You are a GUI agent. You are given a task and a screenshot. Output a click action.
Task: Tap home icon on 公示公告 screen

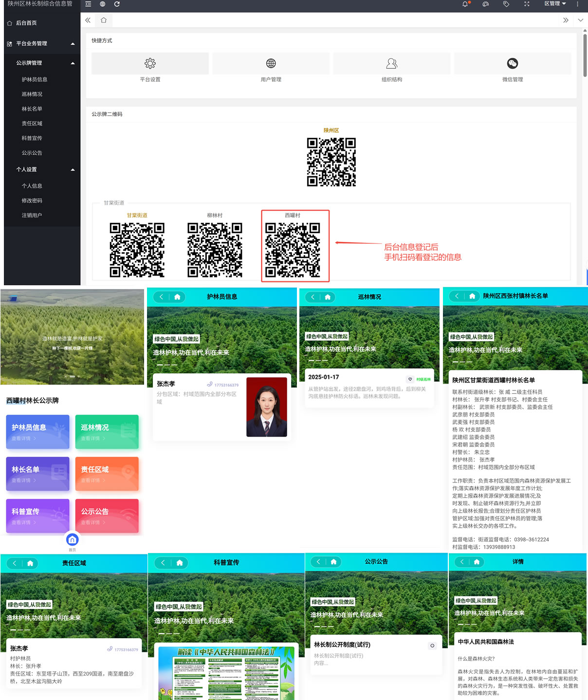[x=333, y=562]
